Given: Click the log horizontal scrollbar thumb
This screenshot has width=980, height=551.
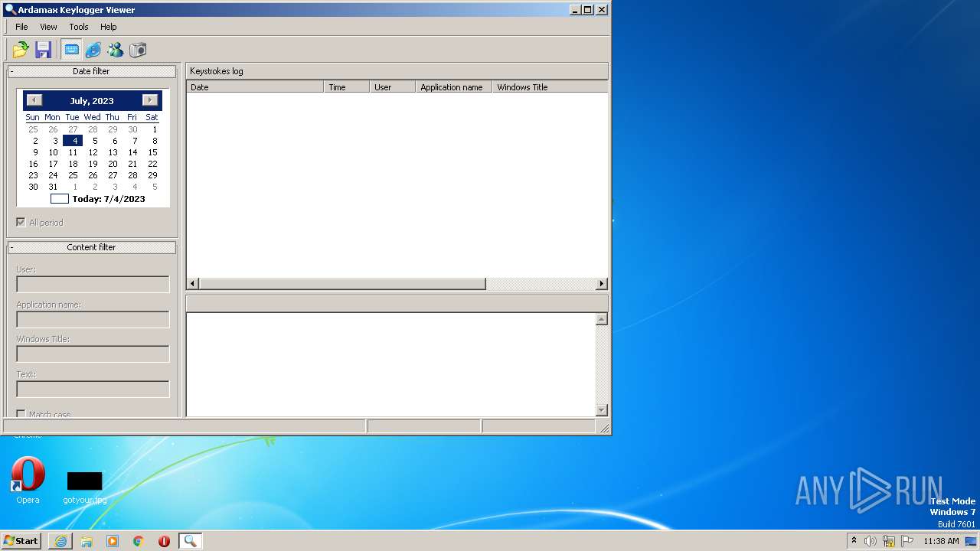Looking at the screenshot, I should pyautogui.click(x=342, y=284).
